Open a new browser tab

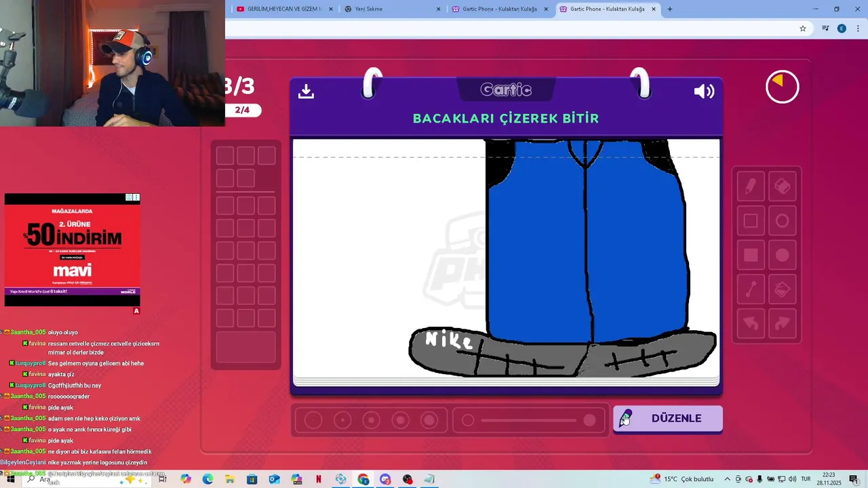(x=670, y=9)
